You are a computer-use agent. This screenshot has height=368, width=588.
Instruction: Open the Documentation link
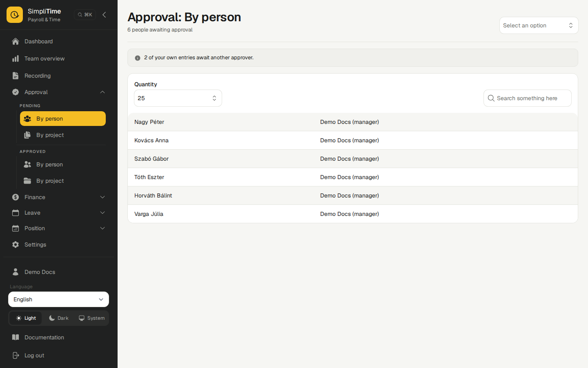point(59,337)
